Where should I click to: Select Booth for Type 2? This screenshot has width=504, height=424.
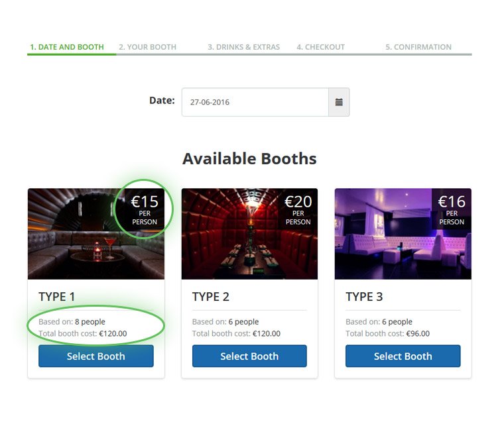(249, 356)
